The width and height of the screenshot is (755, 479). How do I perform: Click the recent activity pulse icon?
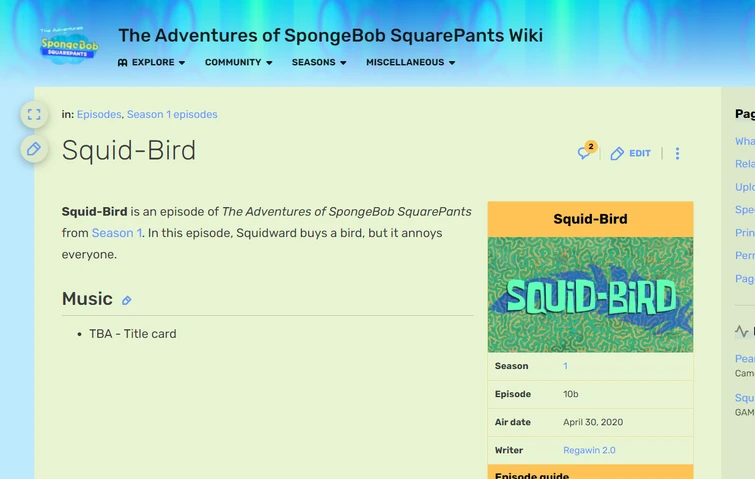(x=741, y=331)
